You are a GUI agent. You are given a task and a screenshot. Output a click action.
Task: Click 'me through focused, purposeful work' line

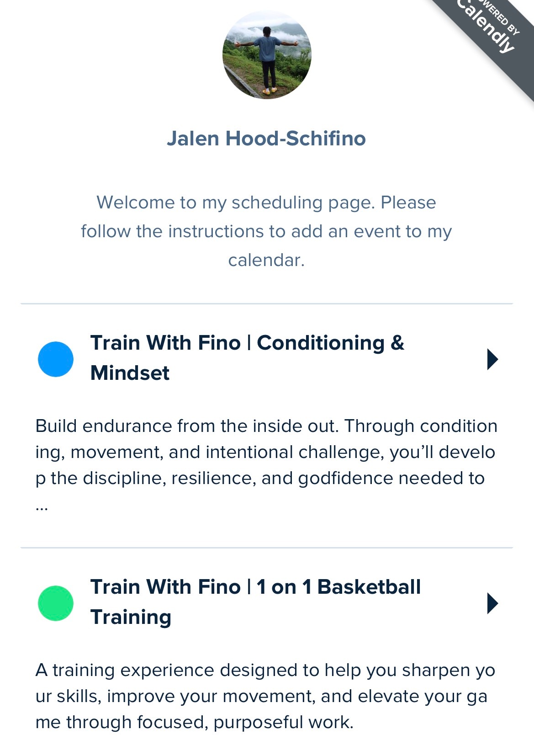coord(194,722)
